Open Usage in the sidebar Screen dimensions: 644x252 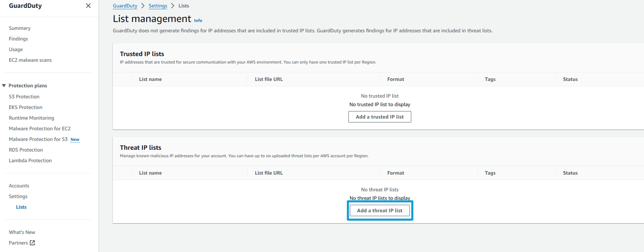click(16, 49)
